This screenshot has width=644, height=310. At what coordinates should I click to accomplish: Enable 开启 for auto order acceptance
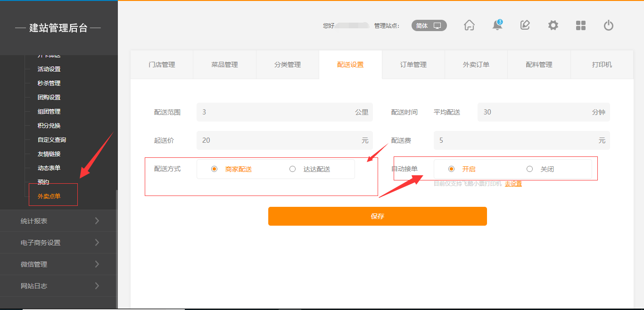[x=452, y=169]
